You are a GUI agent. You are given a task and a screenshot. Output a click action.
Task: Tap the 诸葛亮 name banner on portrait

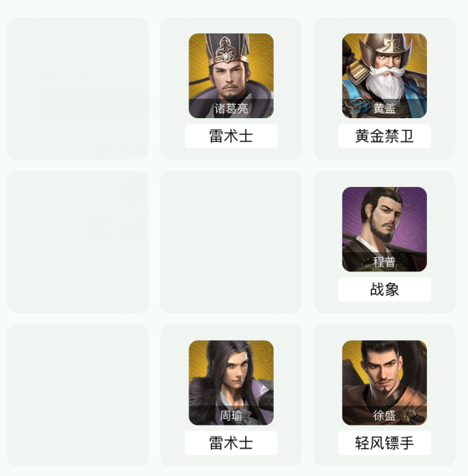[x=231, y=108]
